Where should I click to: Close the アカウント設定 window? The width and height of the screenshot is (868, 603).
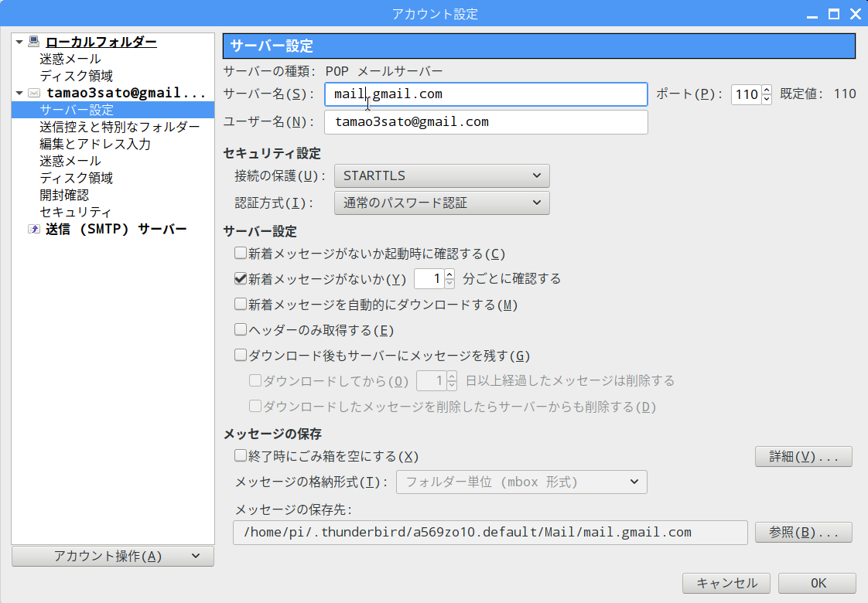[x=856, y=14]
